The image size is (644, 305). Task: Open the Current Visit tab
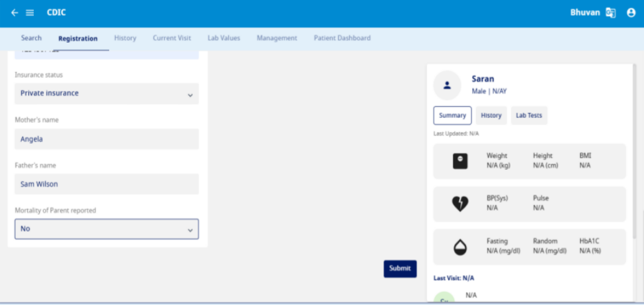[x=172, y=38]
